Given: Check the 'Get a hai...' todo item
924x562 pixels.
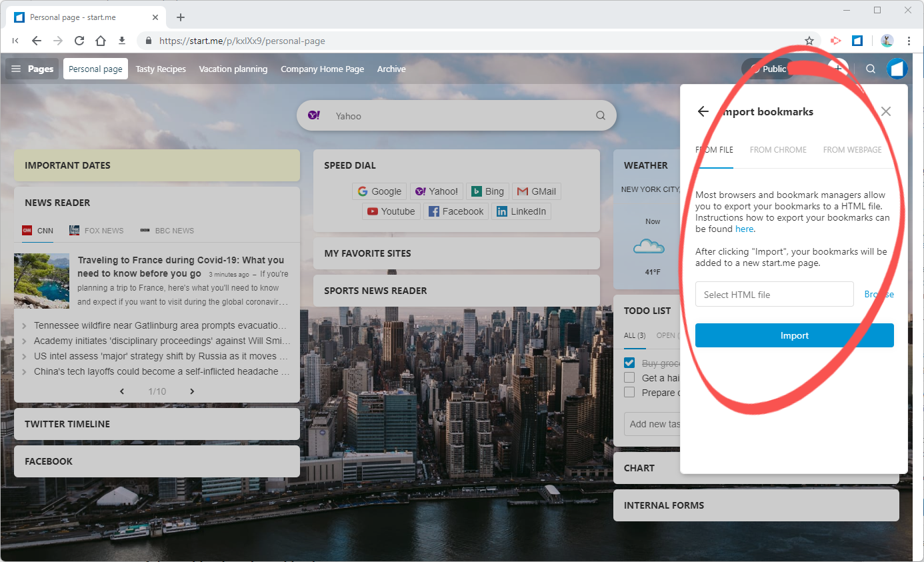Looking at the screenshot, I should (629, 378).
